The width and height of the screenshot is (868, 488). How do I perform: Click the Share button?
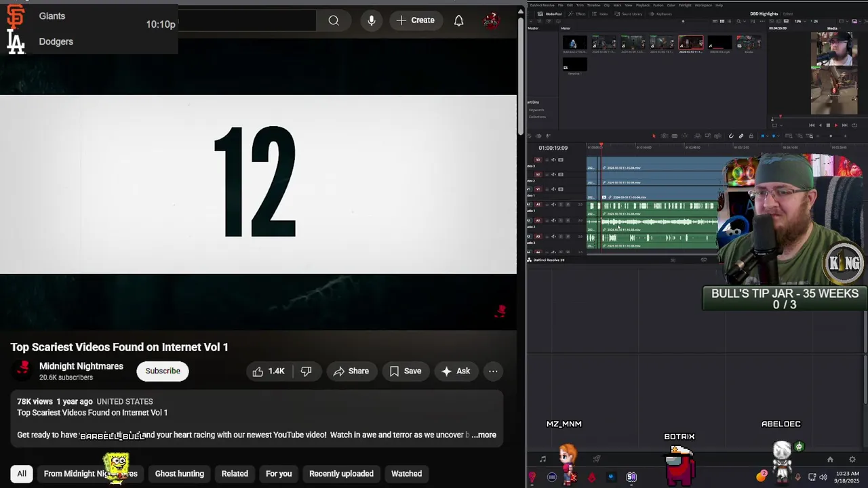point(351,371)
